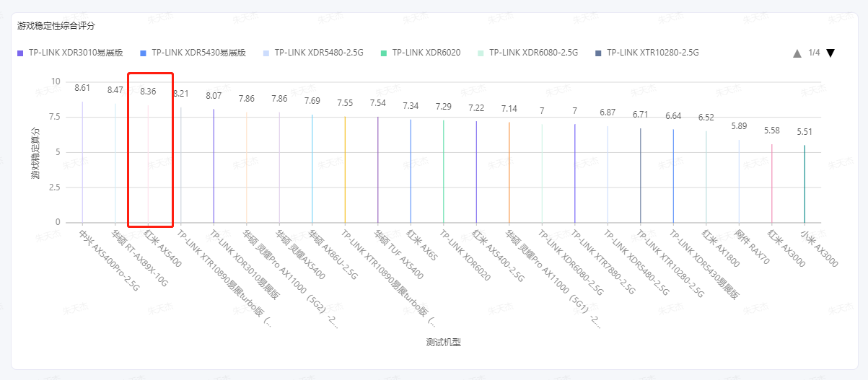Image resolution: width=868 pixels, height=380 pixels.
Task: Click green swatch beside XDR6020 legend
Action: point(385,53)
